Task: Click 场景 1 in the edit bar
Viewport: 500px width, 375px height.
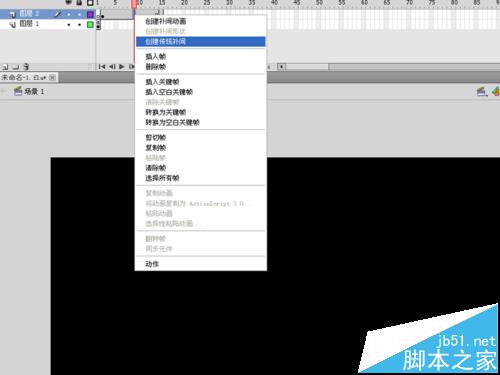Action: point(34,91)
